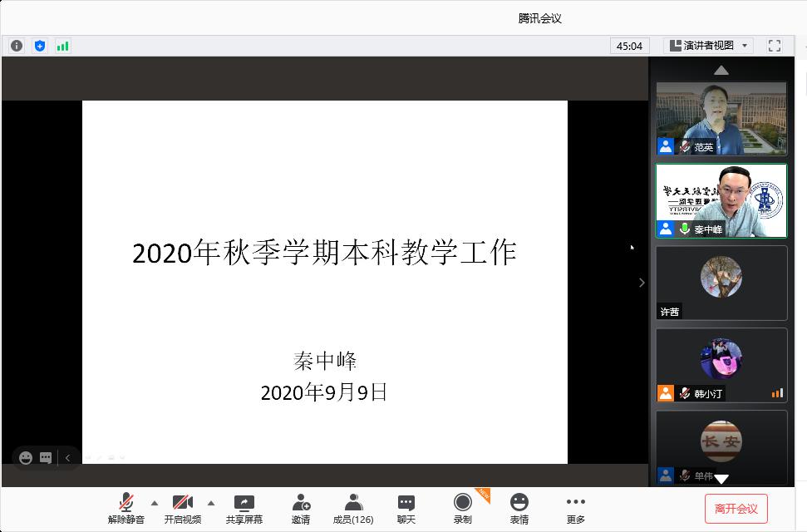Open the 共享屏幕 screen share tool
Screen dimensions: 807x532
244,509
